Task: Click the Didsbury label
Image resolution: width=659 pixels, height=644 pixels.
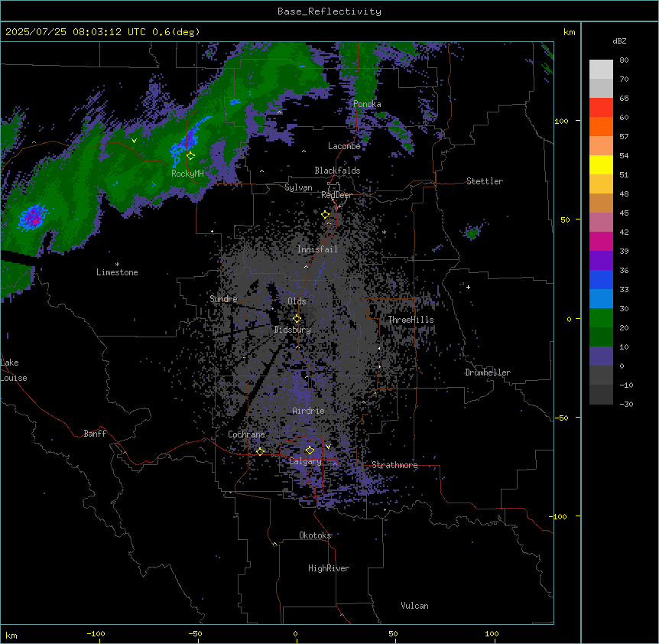Action: point(293,330)
